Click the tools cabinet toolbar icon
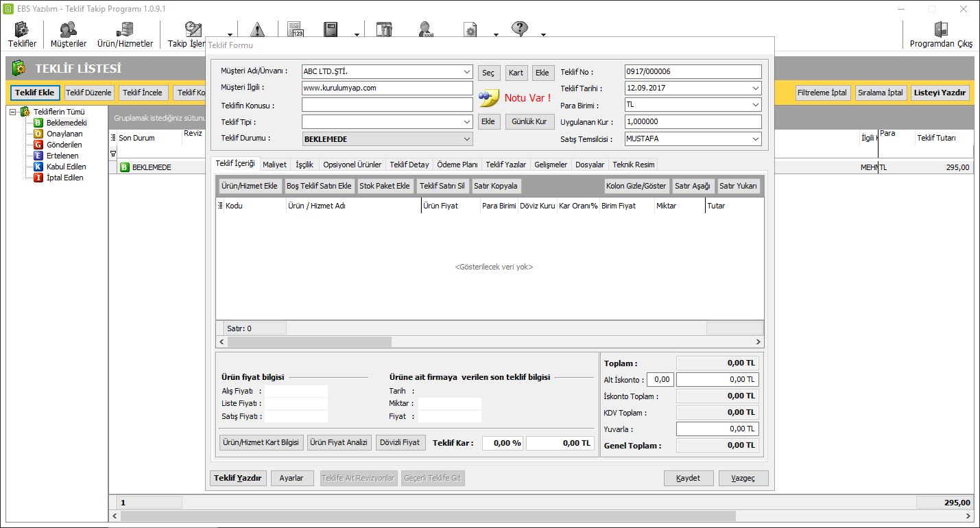The height and width of the screenshot is (528, 980). coord(384,29)
